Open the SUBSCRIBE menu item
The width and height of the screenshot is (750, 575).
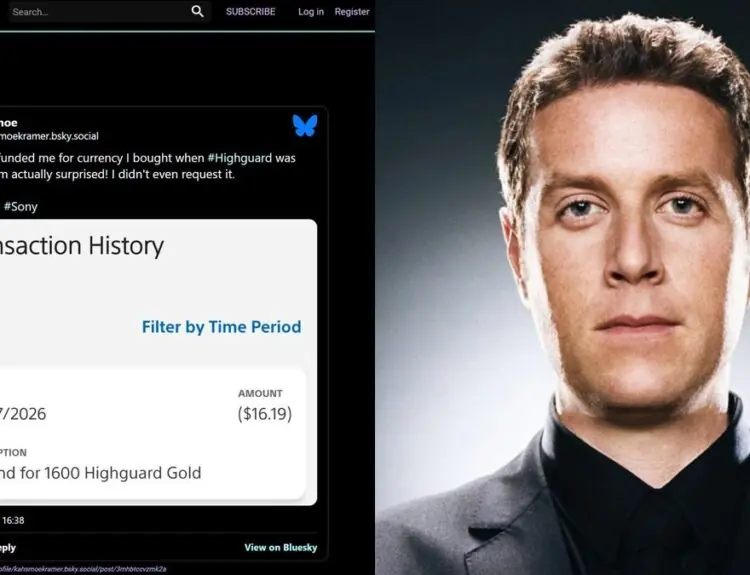(251, 11)
